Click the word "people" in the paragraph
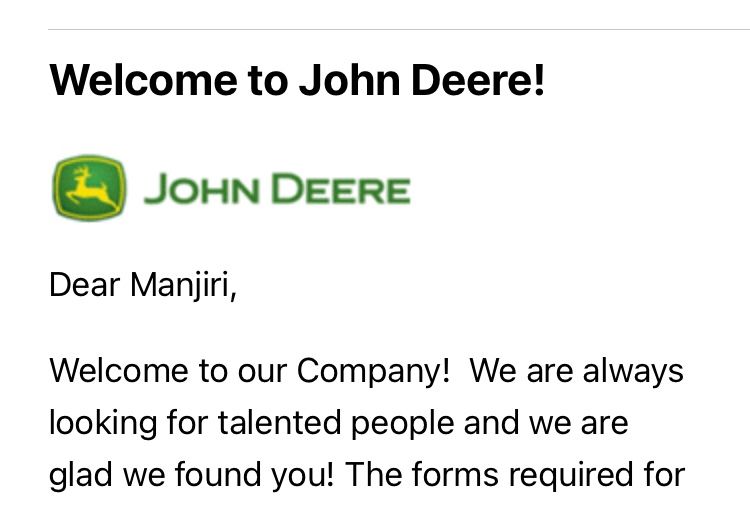 tap(410, 423)
